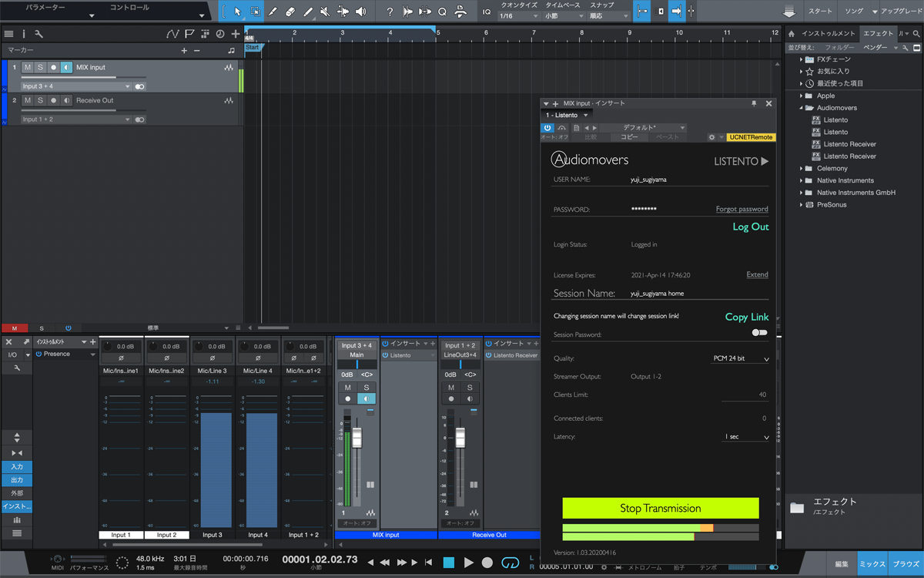Open the ブラウズ view tab
Image resolution: width=924 pixels, height=578 pixels.
(x=906, y=564)
